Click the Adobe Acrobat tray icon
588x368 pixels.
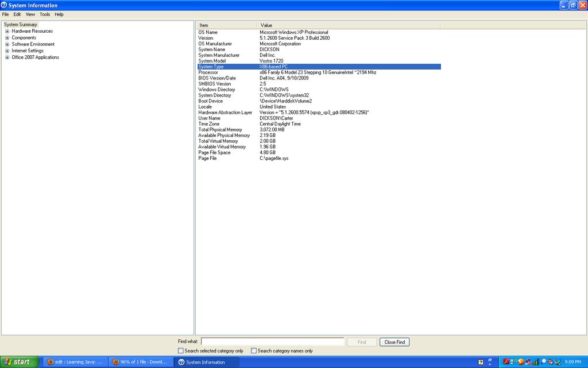pos(506,362)
